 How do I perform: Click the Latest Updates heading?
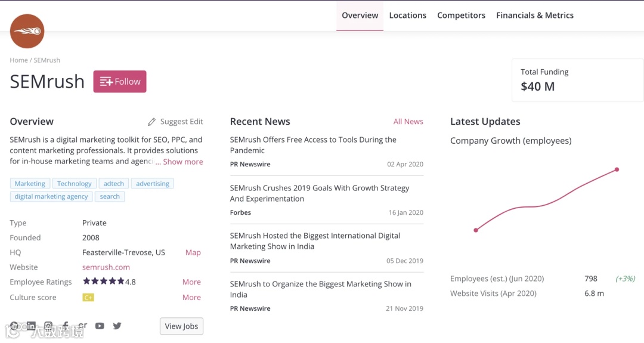click(485, 122)
